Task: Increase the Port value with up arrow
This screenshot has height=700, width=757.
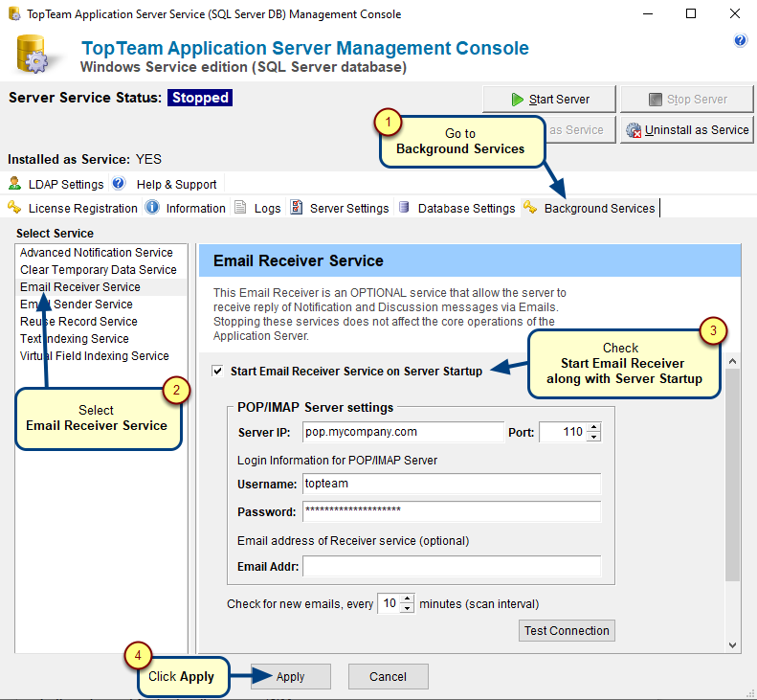Action: pyautogui.click(x=593, y=427)
